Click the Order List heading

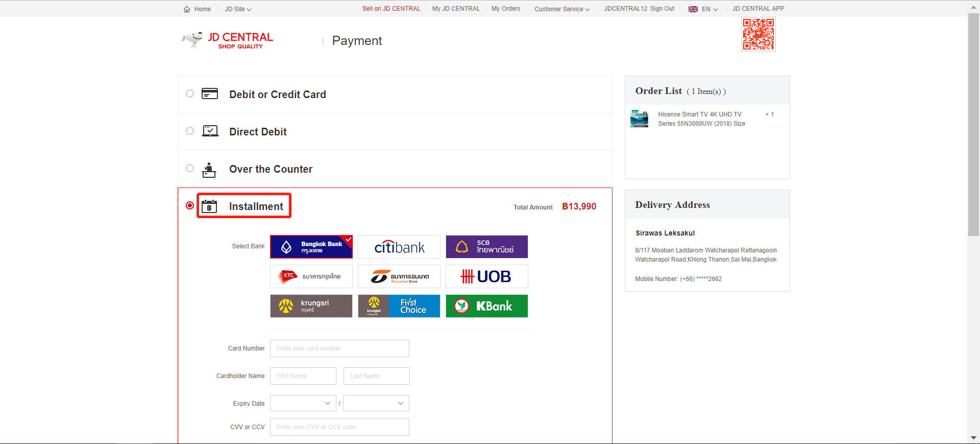(658, 91)
